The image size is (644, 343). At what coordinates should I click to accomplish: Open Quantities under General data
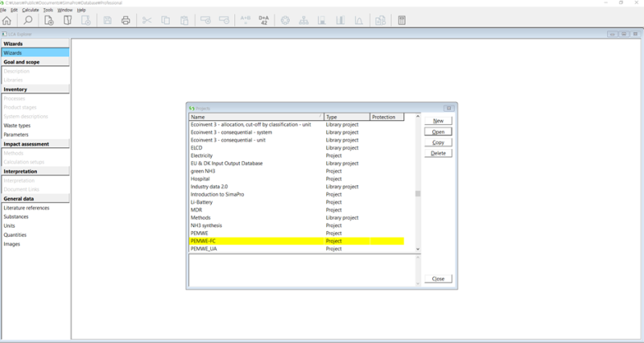point(14,235)
